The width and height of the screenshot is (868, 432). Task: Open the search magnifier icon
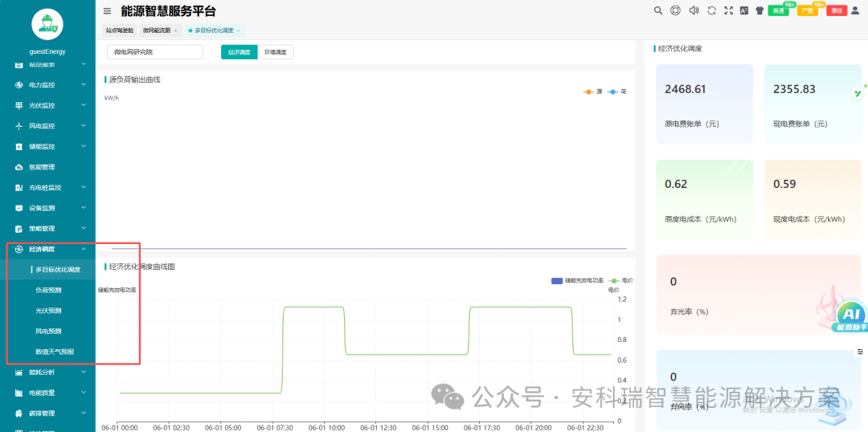coord(657,10)
